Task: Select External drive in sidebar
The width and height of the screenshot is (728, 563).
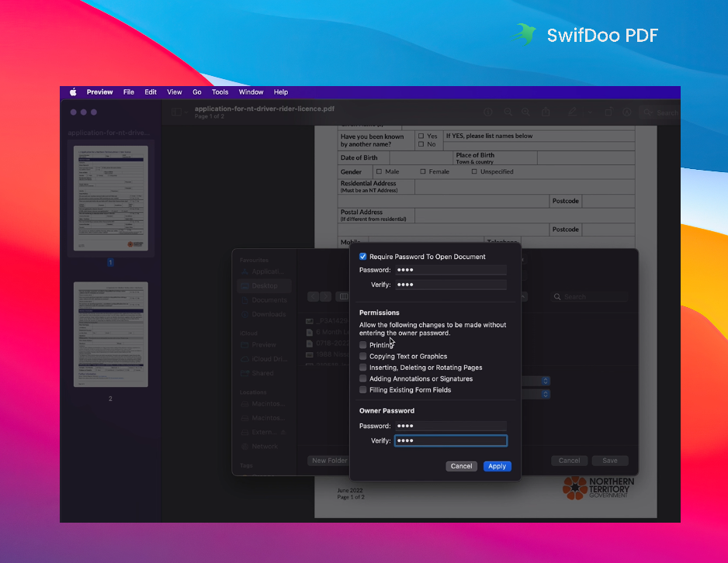Action: [263, 432]
